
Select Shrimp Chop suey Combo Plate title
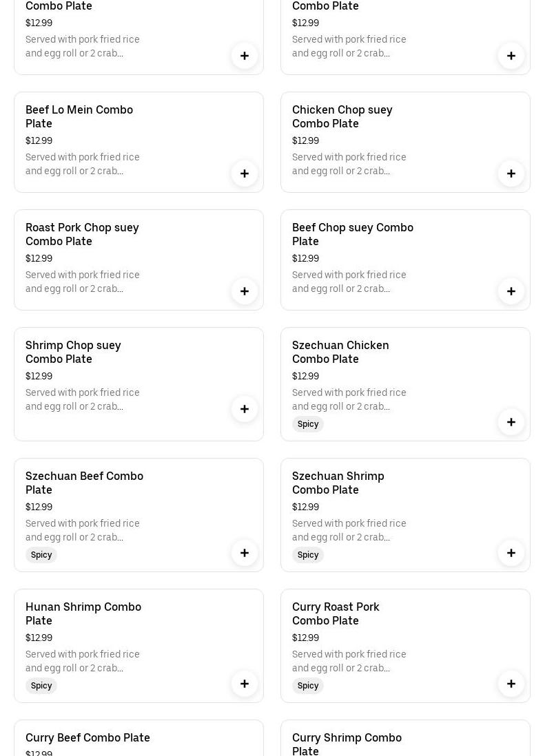point(73,352)
